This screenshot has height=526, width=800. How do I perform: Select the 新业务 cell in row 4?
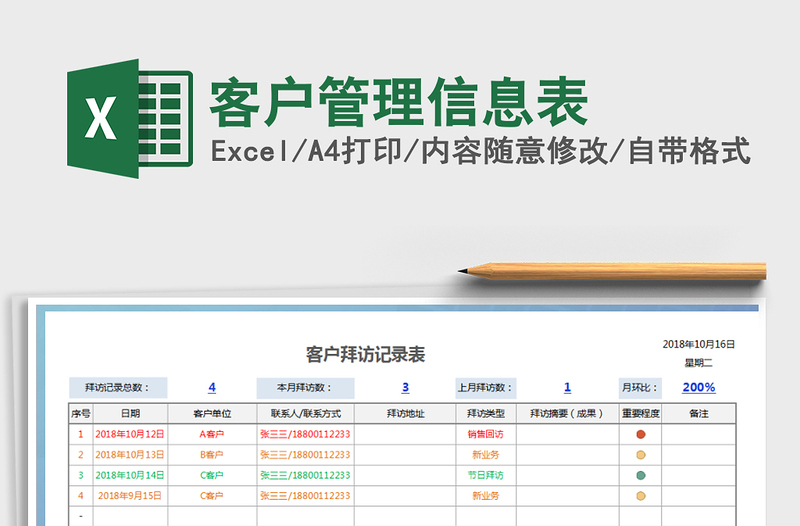pyautogui.click(x=486, y=495)
